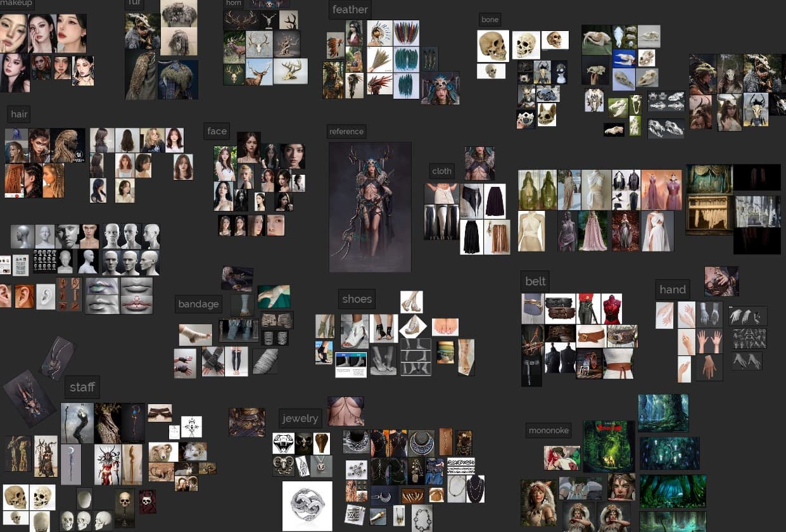Click the large horned warrior concept art
Viewport: 786px width, 532px height.
click(370, 207)
